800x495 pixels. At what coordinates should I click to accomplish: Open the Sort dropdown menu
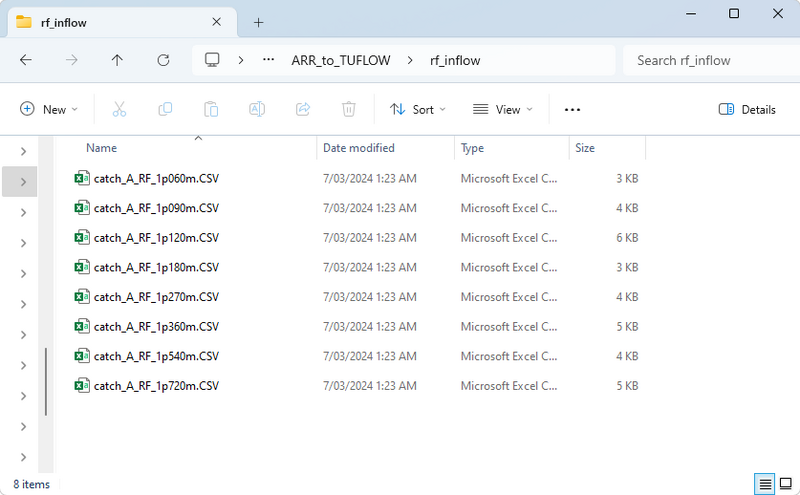418,109
